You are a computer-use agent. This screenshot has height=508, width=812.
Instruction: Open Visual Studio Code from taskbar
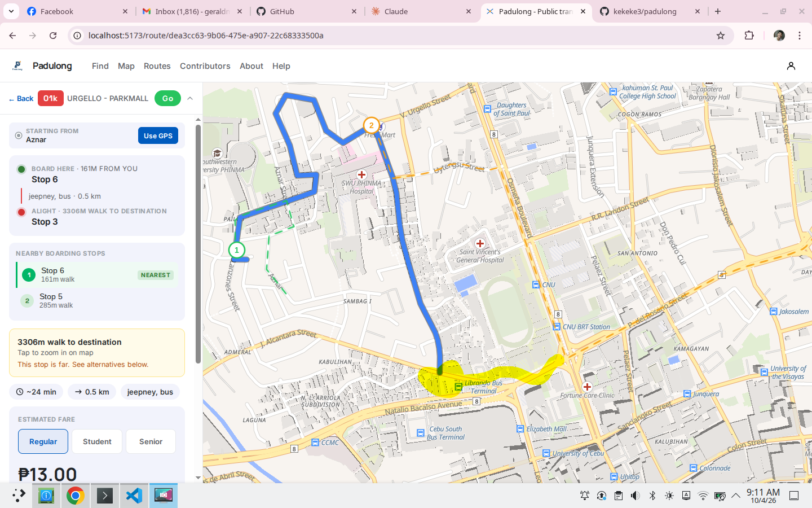pos(134,496)
